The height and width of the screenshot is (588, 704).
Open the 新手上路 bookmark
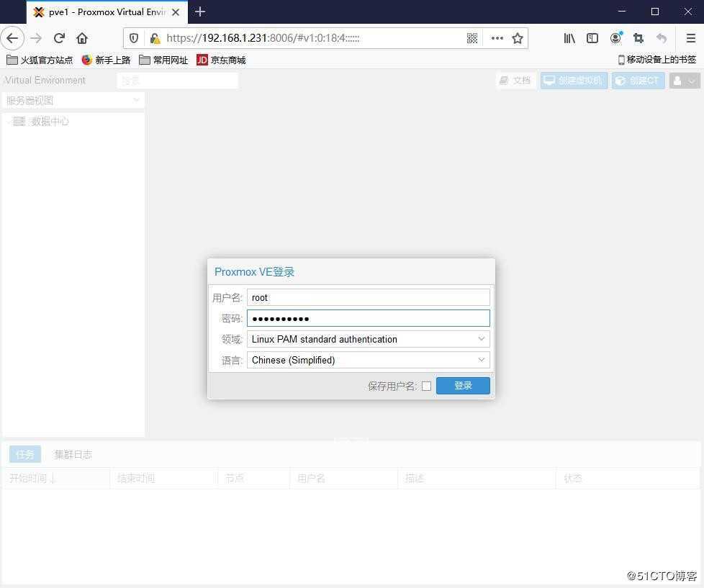[106, 60]
